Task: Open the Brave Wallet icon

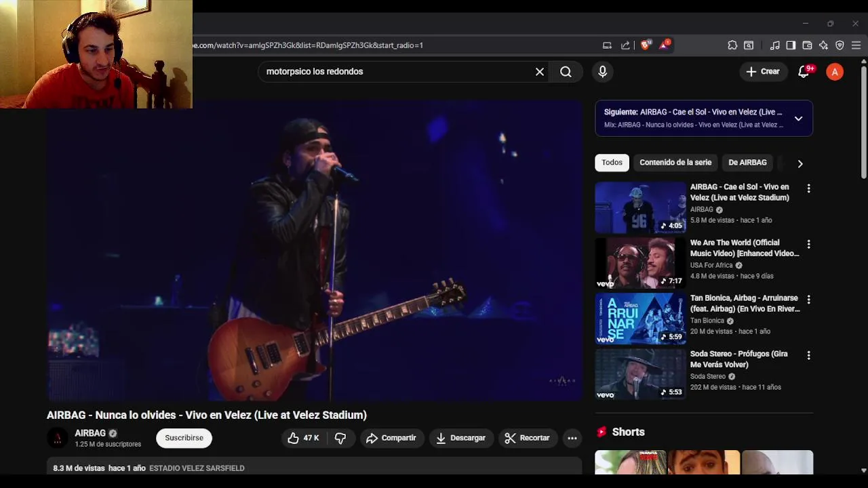Action: [x=807, y=45]
